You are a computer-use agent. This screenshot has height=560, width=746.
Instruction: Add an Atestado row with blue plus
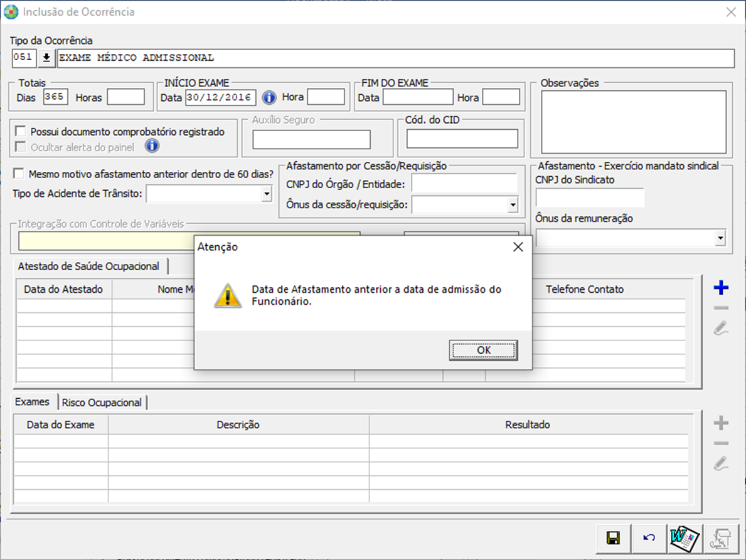pyautogui.click(x=721, y=288)
